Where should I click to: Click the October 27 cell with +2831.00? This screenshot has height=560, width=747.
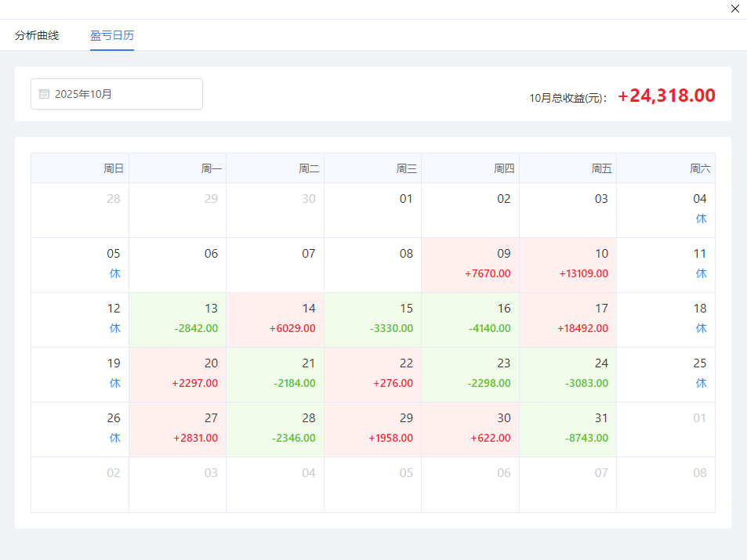178,429
